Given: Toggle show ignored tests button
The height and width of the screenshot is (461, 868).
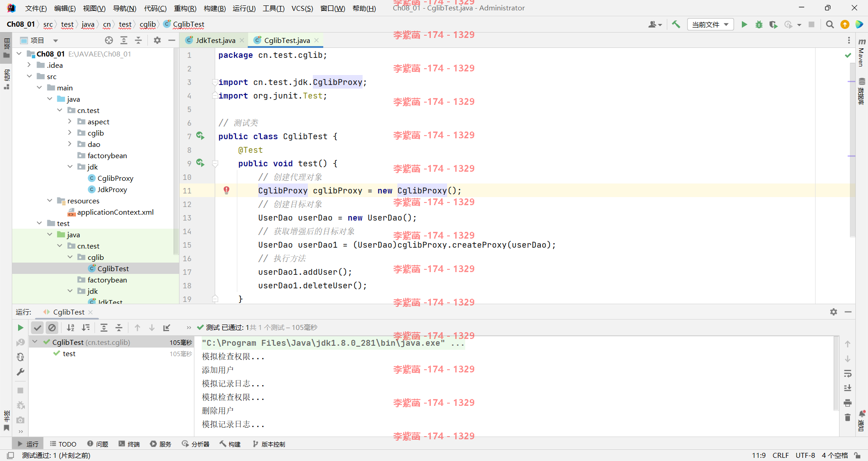Looking at the screenshot, I should [52, 328].
